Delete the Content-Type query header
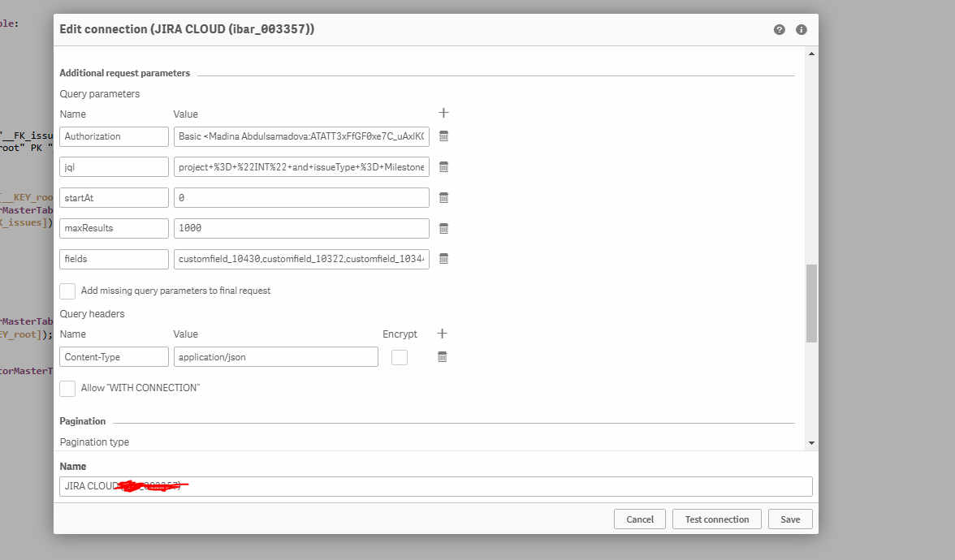 coord(443,357)
